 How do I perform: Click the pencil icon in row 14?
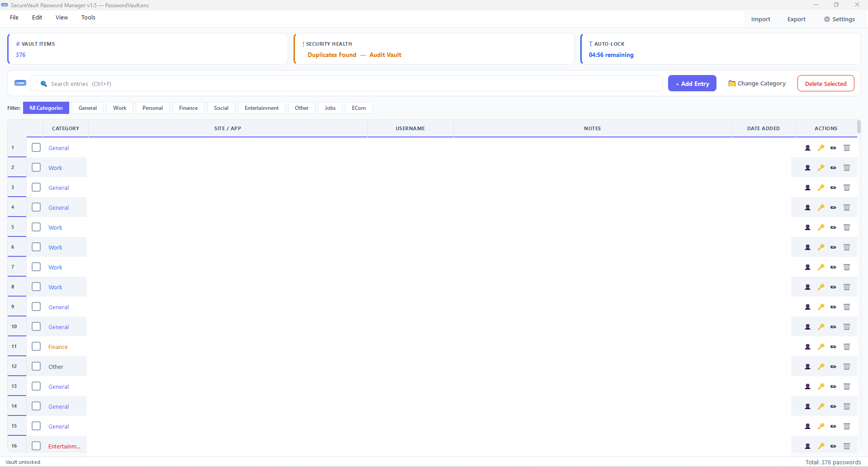[833, 406]
